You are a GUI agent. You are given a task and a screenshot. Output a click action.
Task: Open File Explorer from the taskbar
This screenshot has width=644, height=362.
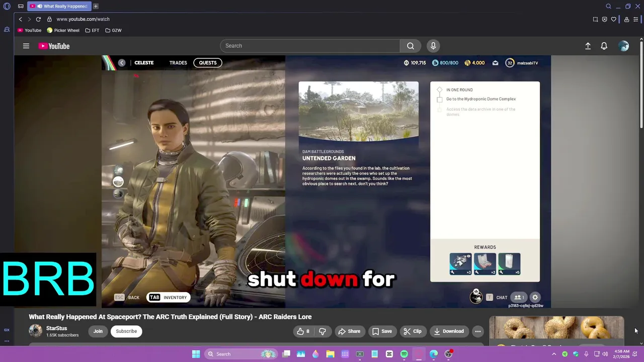330,354
